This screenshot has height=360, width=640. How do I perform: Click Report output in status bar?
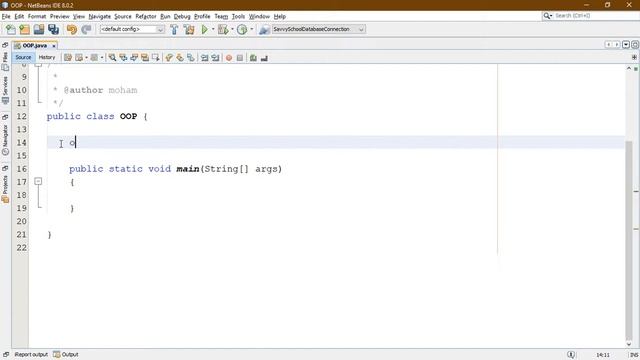pos(31,355)
